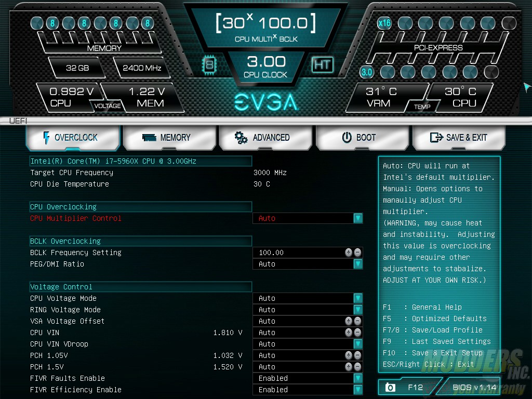
Task: Click the 2400 MHz memory speed readout
Action: pyautogui.click(x=142, y=68)
